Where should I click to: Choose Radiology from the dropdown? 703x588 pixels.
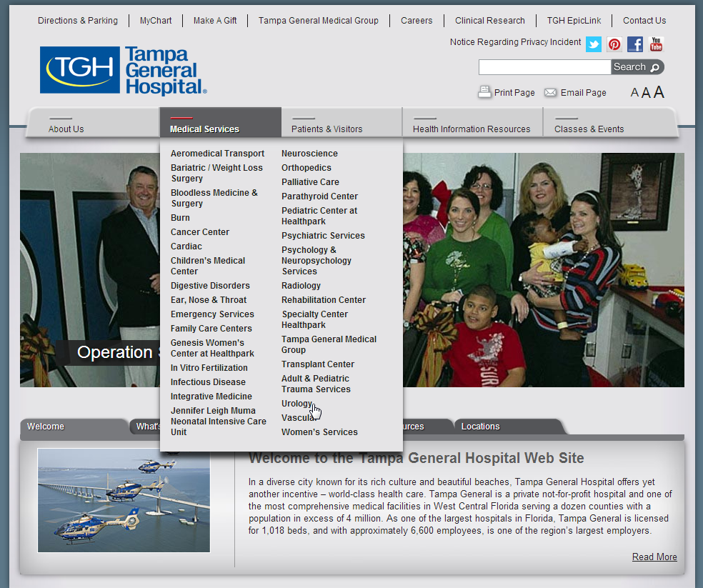click(301, 286)
